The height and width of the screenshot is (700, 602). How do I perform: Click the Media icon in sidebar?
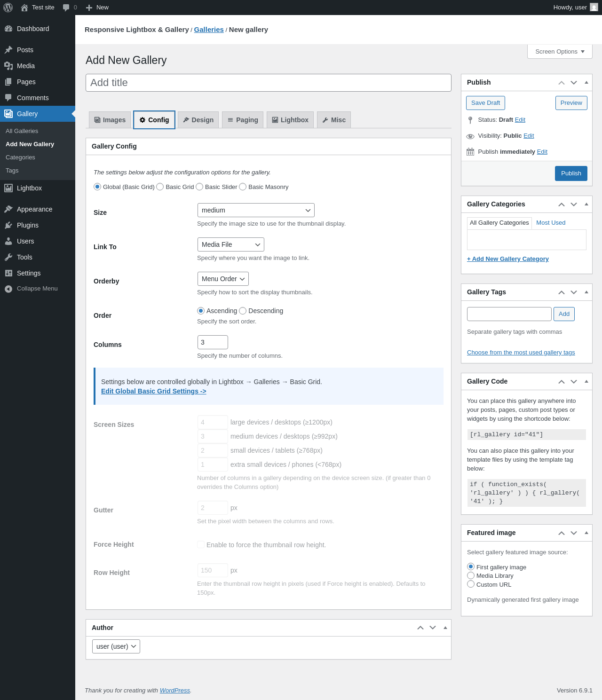tap(8, 66)
